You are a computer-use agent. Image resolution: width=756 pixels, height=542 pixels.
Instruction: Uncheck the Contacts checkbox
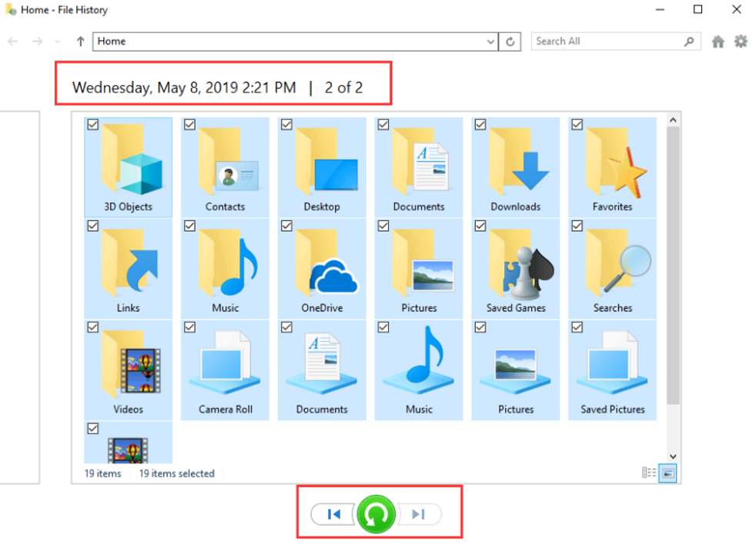point(190,125)
